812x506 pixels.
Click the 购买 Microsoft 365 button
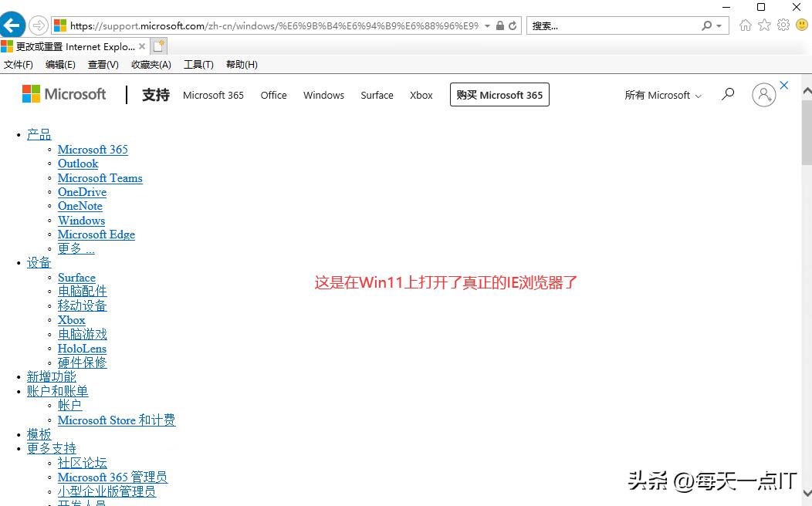click(x=499, y=94)
